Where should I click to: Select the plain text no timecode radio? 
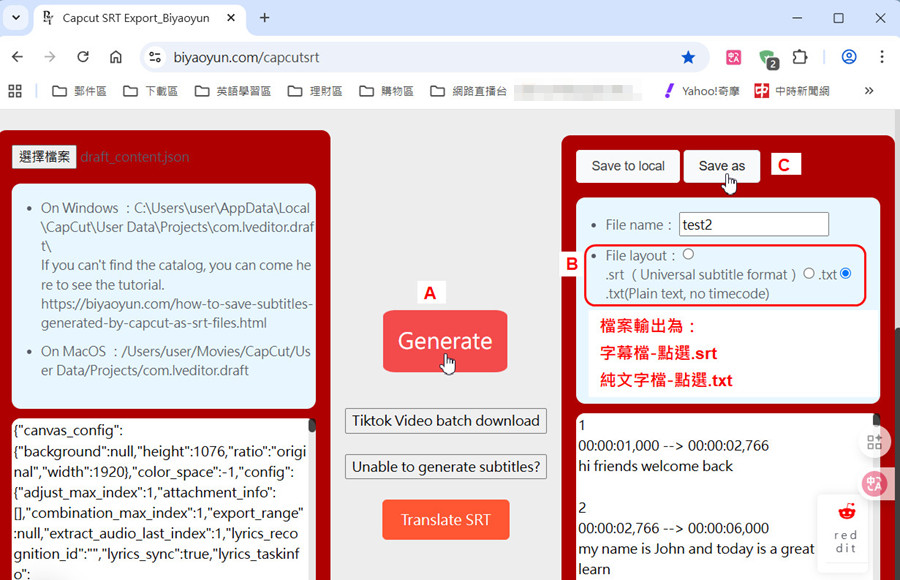(x=846, y=274)
